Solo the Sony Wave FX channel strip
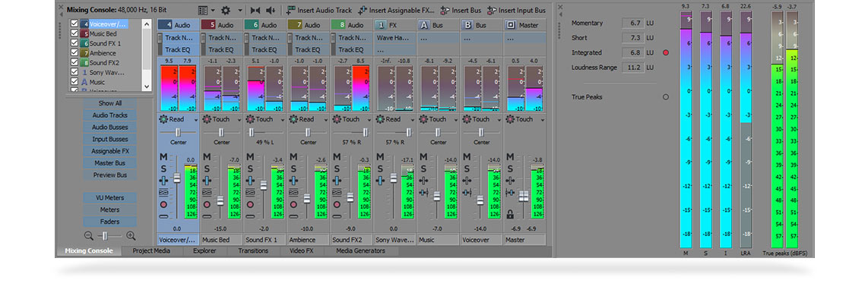868x296 pixels. (380, 168)
